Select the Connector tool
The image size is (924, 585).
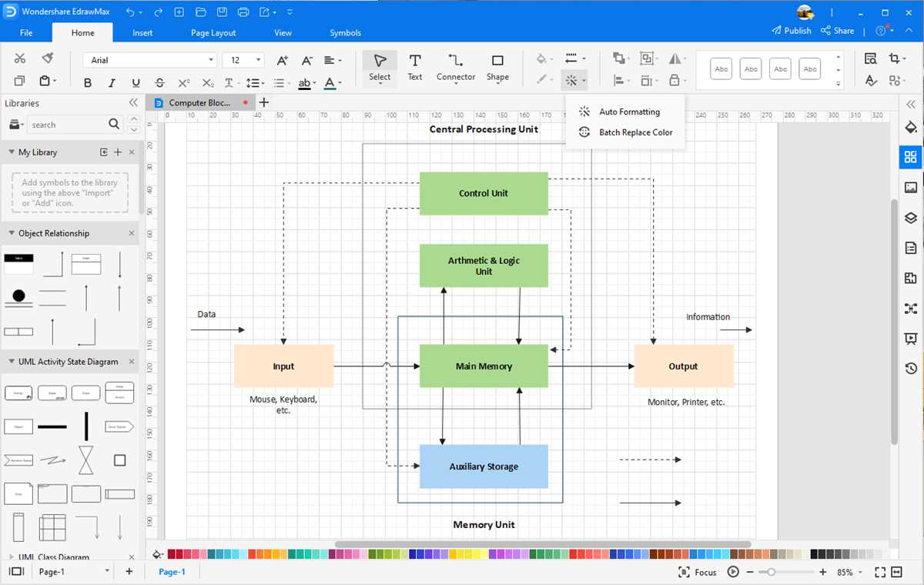coord(456,67)
